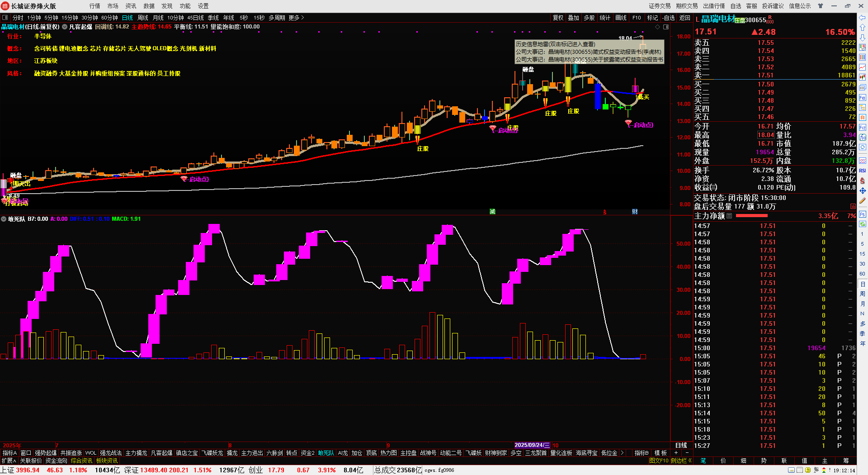Open the 功能 menu

pos(185,6)
